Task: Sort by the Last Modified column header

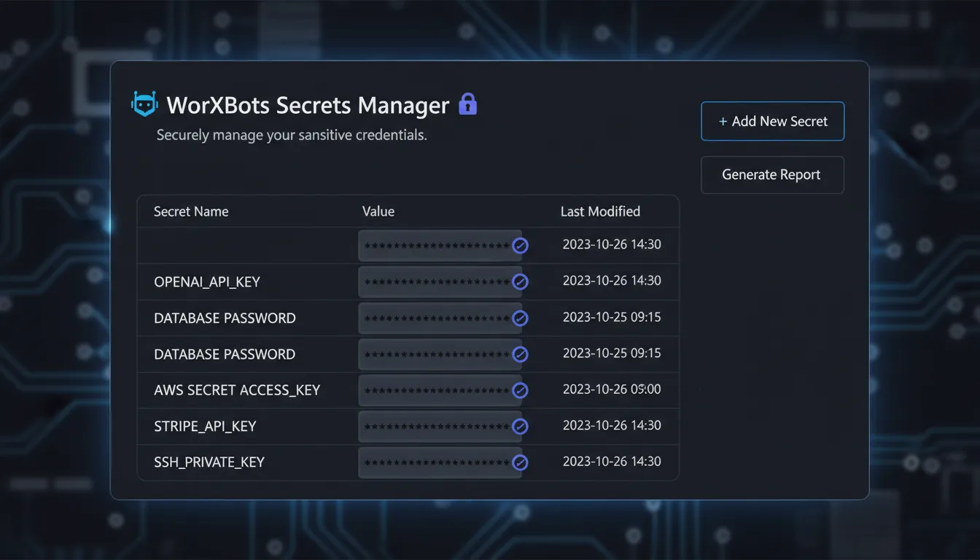Action: click(599, 211)
